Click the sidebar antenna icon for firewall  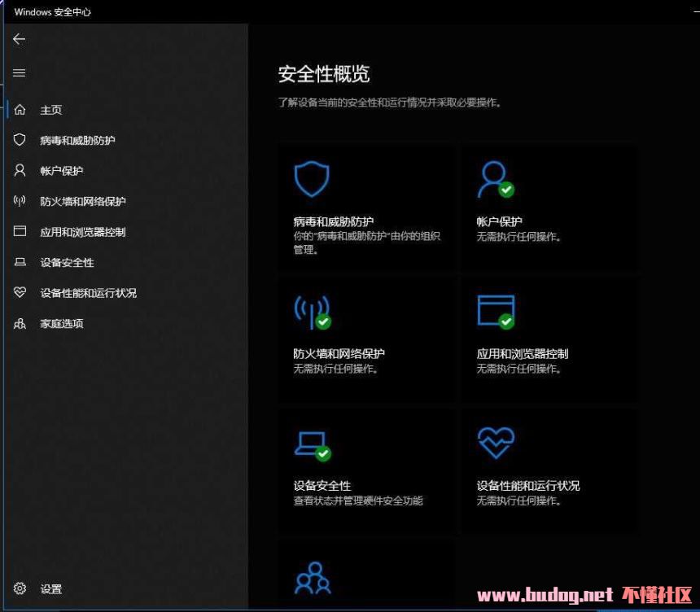20,201
